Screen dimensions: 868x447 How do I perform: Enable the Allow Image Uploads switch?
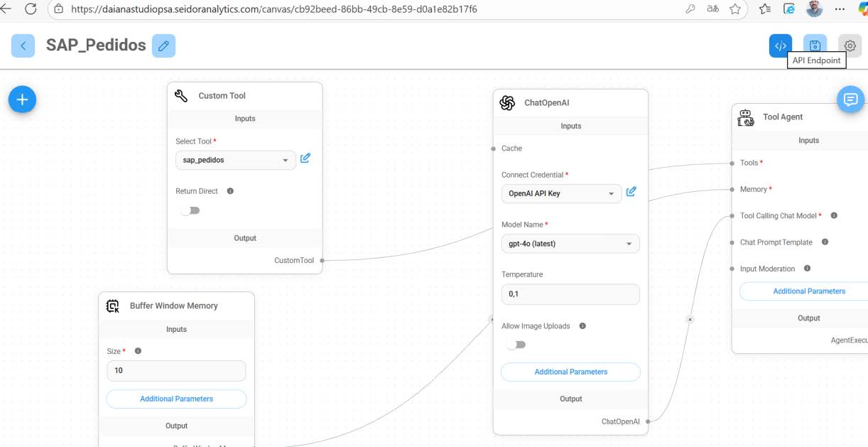pyautogui.click(x=516, y=345)
